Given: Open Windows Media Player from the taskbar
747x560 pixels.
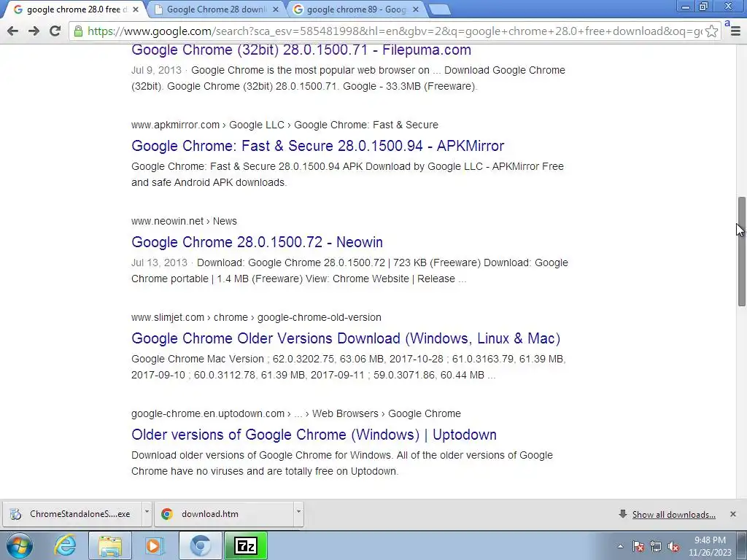Looking at the screenshot, I should pyautogui.click(x=155, y=545).
